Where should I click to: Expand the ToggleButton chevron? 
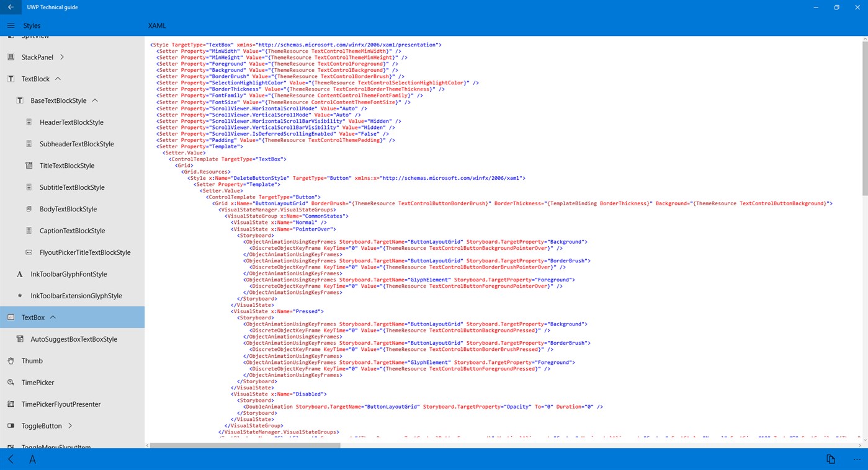70,426
